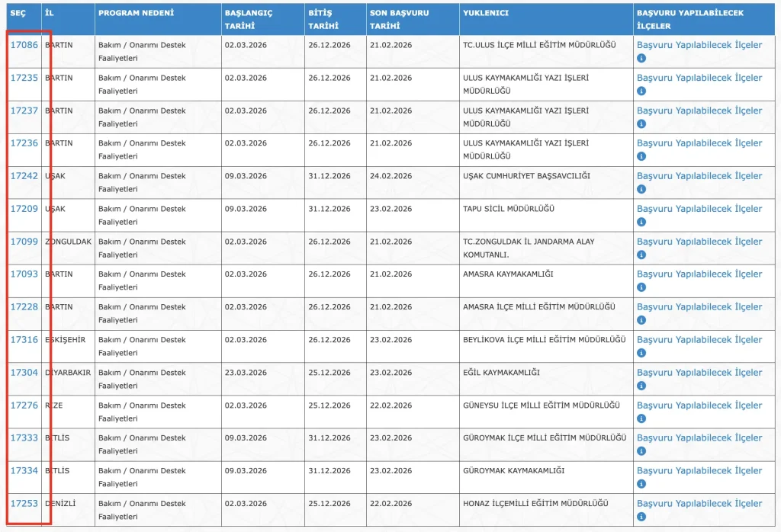This screenshot has height=532, width=781.
Task: Click the YUKLENICI column header
Action: click(486, 14)
